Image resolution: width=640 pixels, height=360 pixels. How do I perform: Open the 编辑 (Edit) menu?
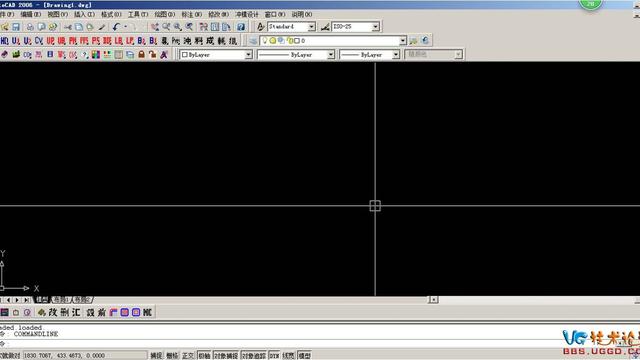(x=31, y=14)
